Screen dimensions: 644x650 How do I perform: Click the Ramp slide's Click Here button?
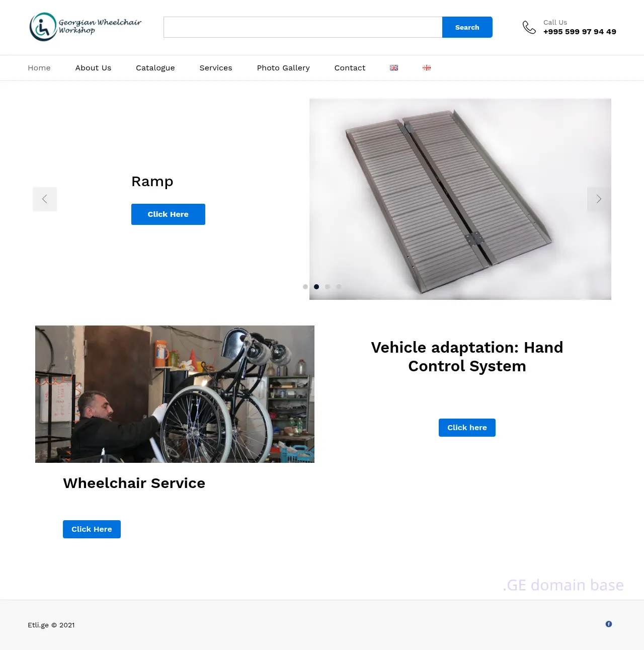168,214
